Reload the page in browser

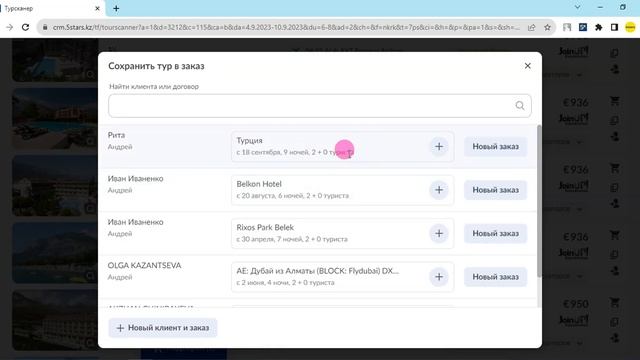point(25,27)
